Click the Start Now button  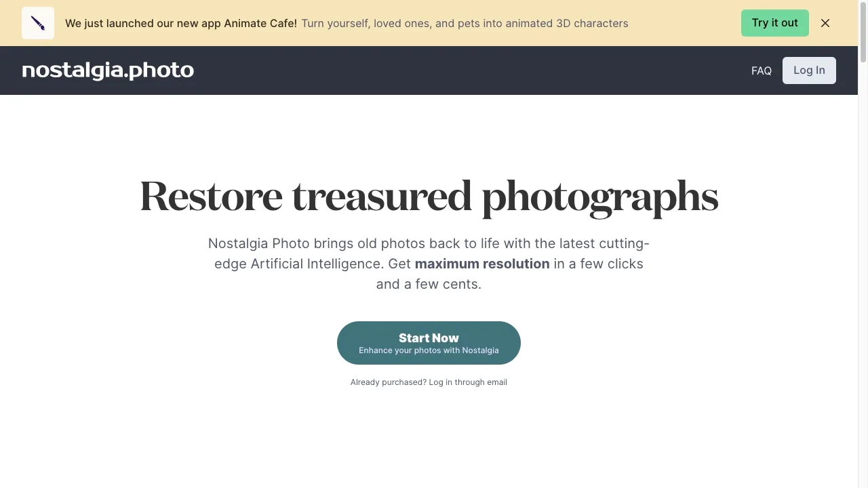click(x=429, y=343)
